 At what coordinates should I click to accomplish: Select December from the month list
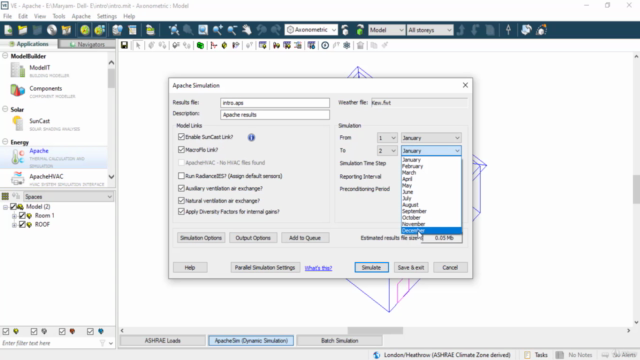431,230
